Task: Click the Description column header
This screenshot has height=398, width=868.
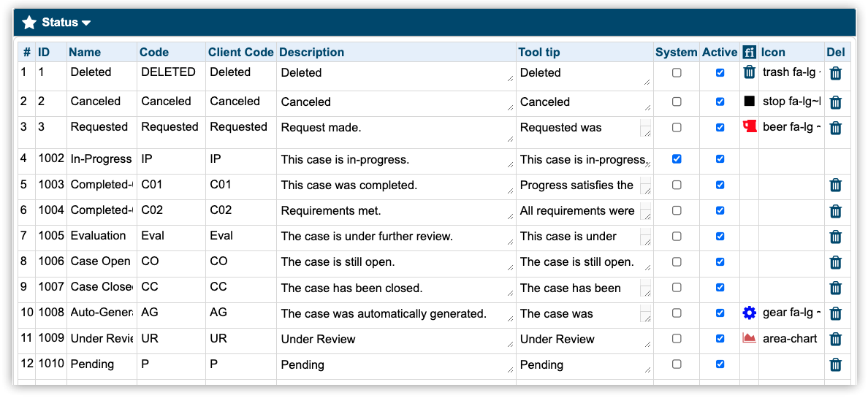Action: pyautogui.click(x=311, y=52)
